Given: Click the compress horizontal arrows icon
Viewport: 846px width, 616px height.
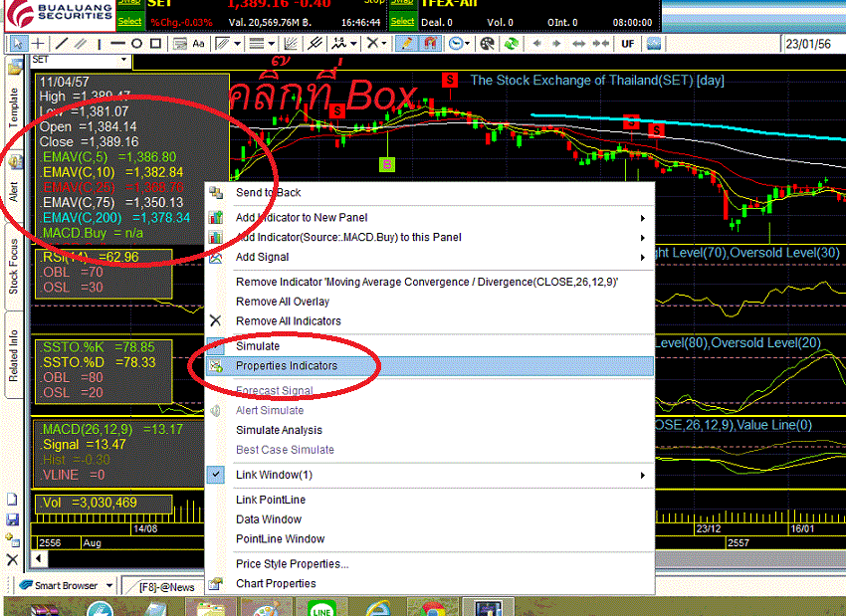Looking at the screenshot, I should pyautogui.click(x=600, y=44).
